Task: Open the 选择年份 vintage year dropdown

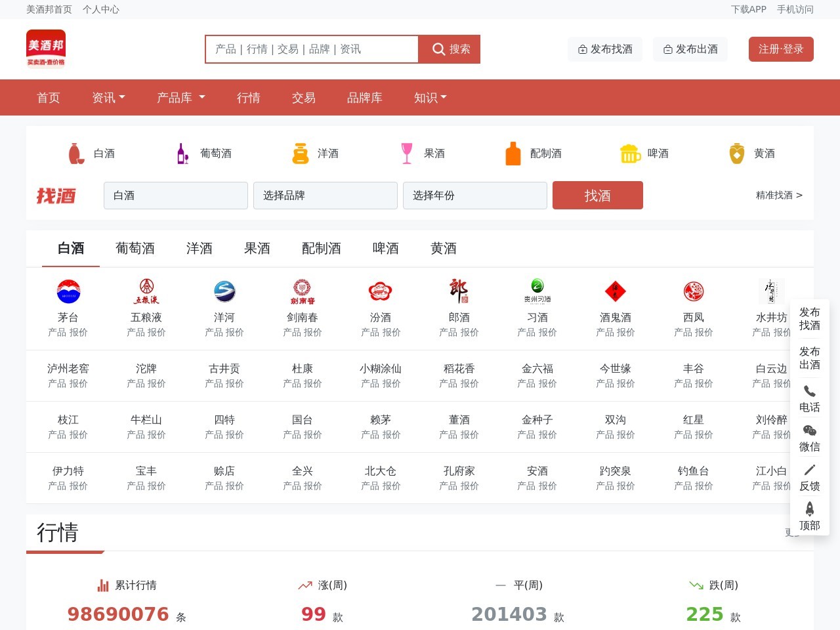Action: (474, 195)
